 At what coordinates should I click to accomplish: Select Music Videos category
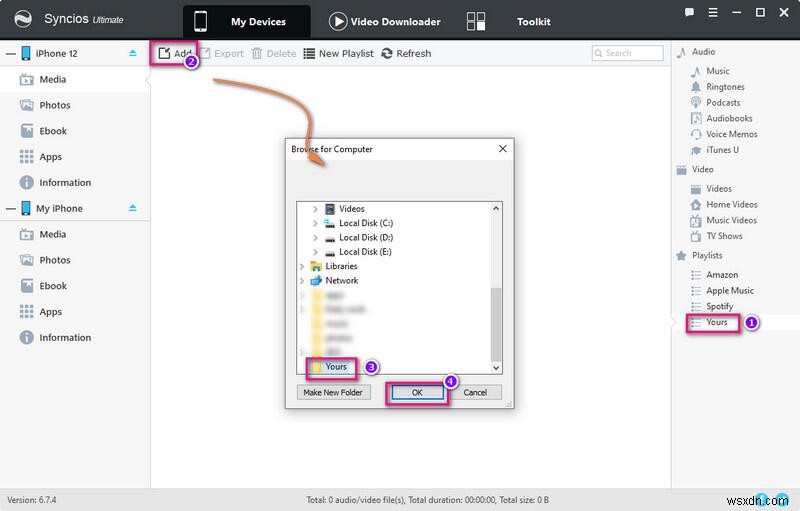[731, 220]
